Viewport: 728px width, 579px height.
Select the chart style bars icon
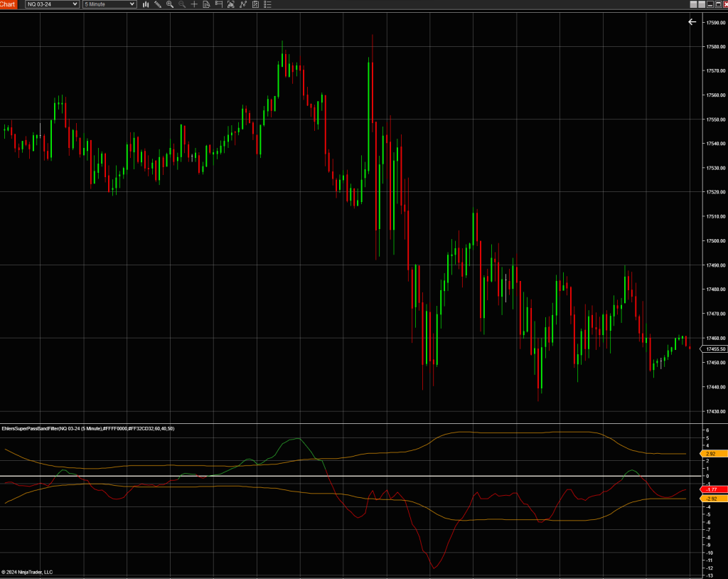[x=146, y=4]
